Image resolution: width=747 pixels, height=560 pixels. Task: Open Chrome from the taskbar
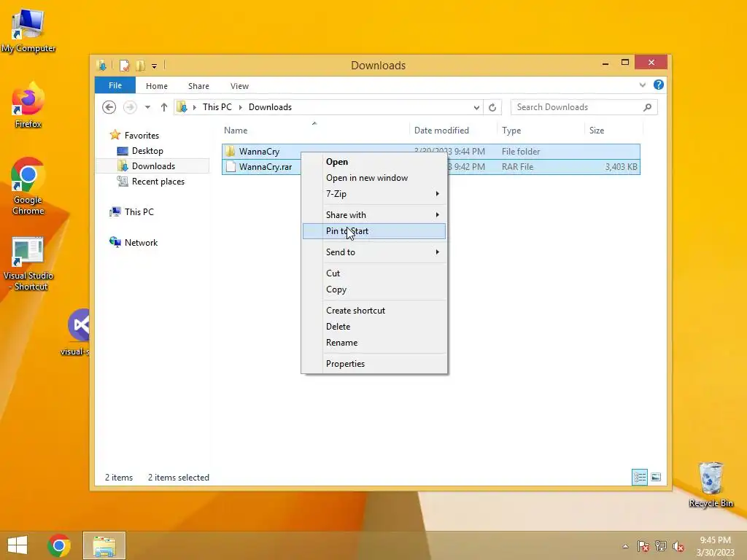coord(59,545)
